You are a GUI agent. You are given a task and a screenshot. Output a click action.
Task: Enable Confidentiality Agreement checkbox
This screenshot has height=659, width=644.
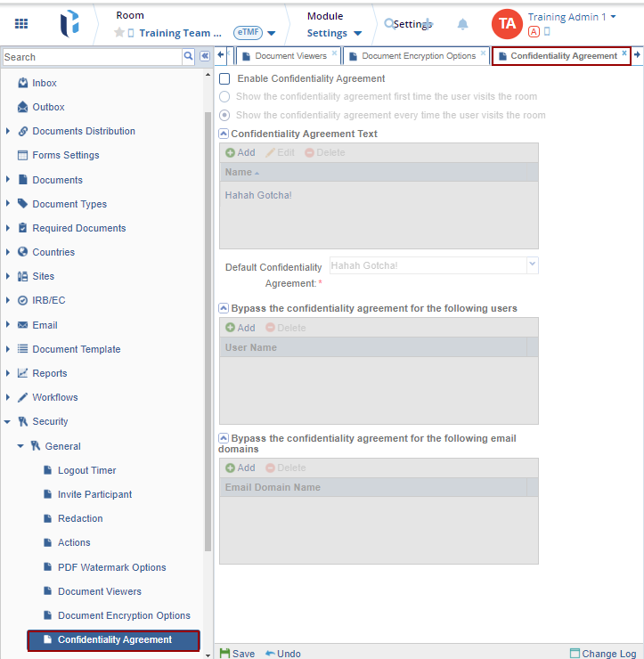[224, 79]
